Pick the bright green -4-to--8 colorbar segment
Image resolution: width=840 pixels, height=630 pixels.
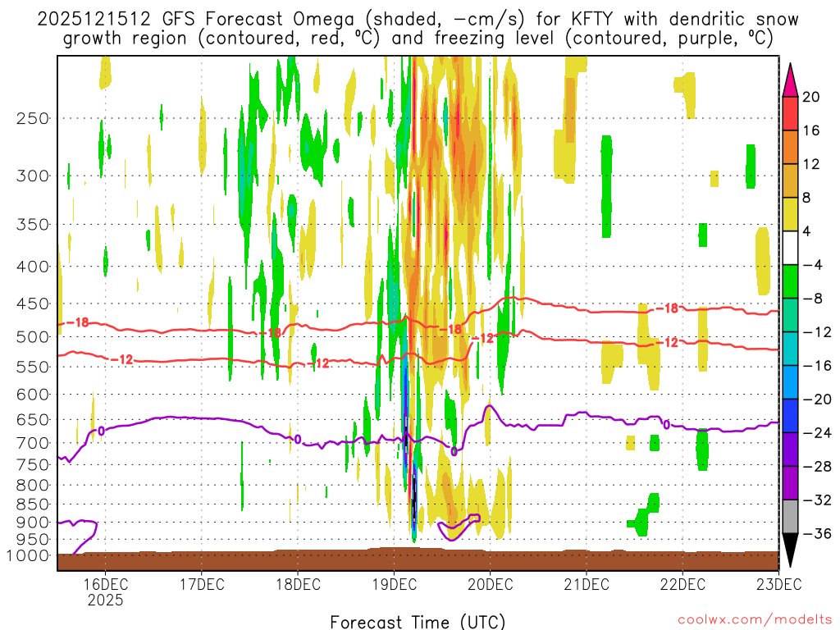(x=790, y=282)
